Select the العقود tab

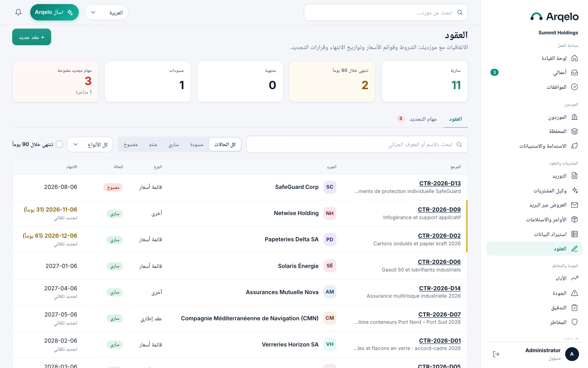pyautogui.click(x=455, y=119)
